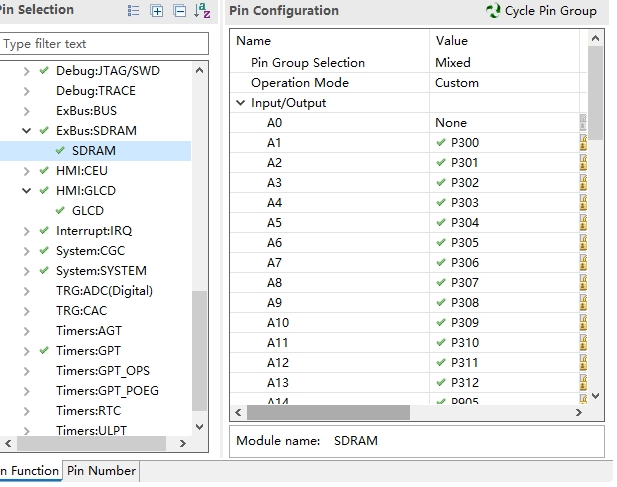
Task: Click the lock icon for pin A4
Action: pyautogui.click(x=583, y=203)
